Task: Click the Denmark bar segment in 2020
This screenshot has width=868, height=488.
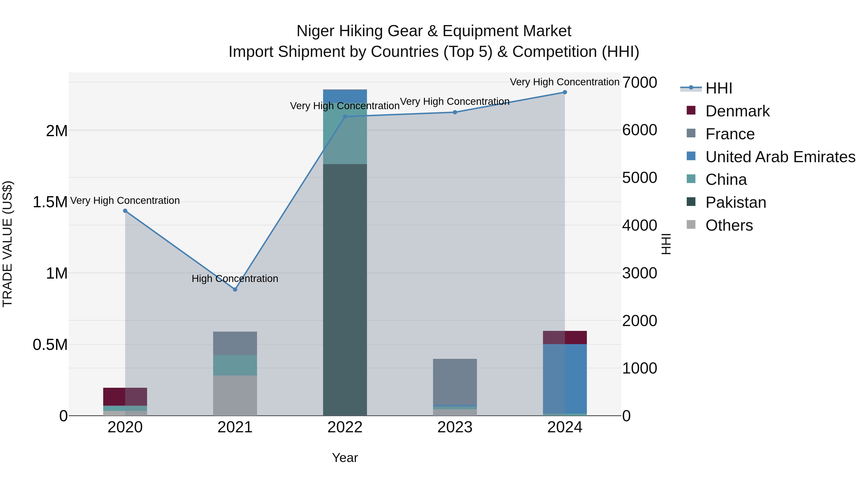Action: point(125,397)
